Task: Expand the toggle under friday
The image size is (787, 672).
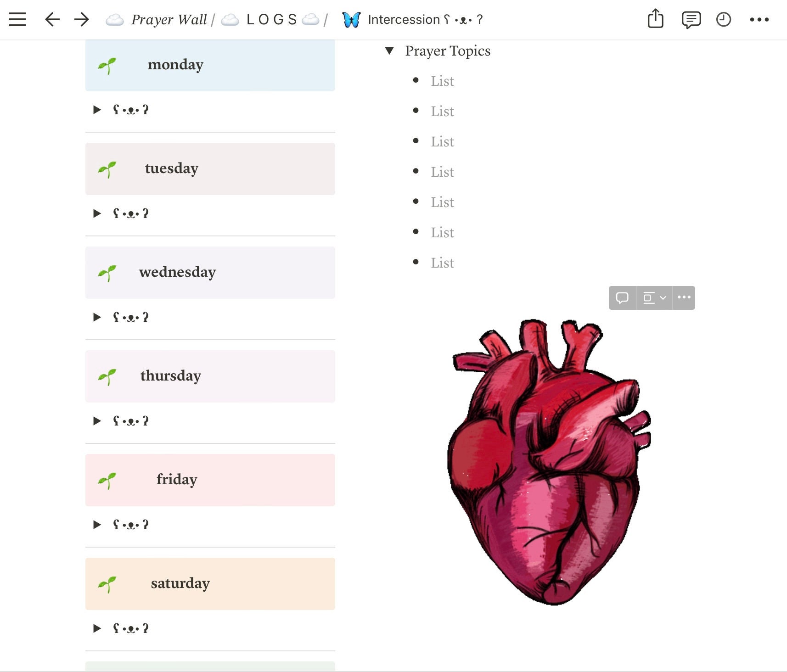Action: coord(97,525)
